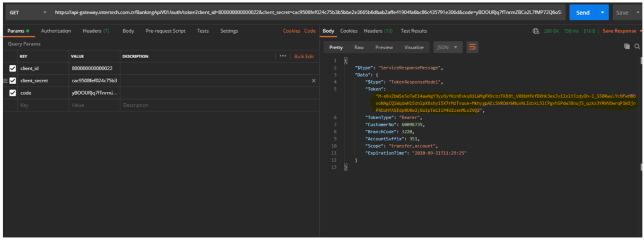644x241 pixels.
Task: Grab the client_secret row drag handle
Action: coord(5,81)
